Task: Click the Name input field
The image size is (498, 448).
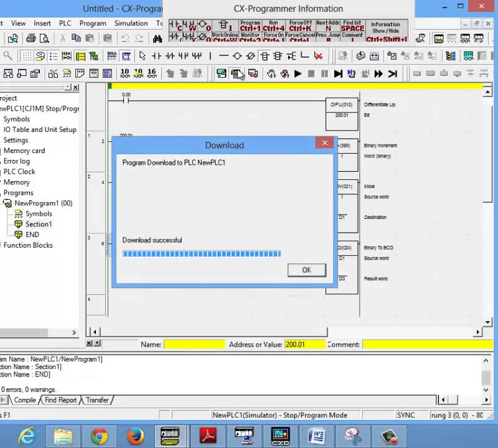Action: (x=194, y=345)
